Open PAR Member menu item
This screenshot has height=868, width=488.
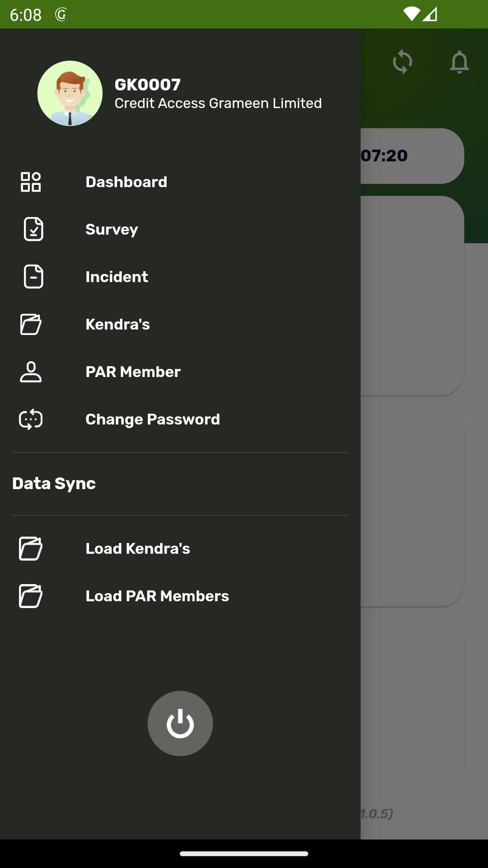(180, 372)
